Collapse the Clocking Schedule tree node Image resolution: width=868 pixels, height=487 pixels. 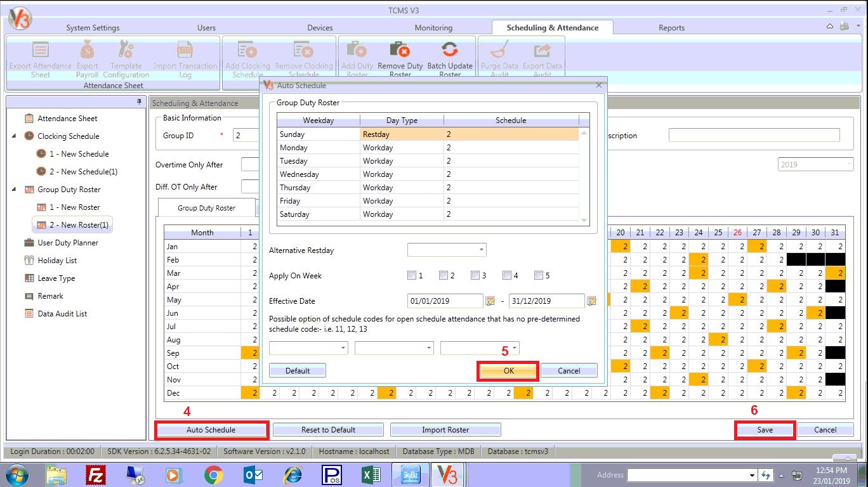[15, 136]
